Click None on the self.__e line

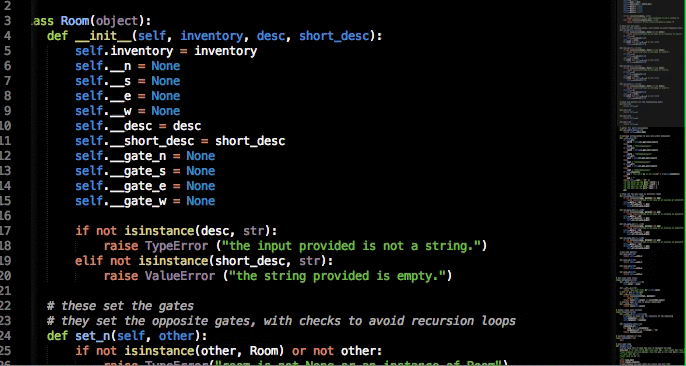pyautogui.click(x=166, y=96)
